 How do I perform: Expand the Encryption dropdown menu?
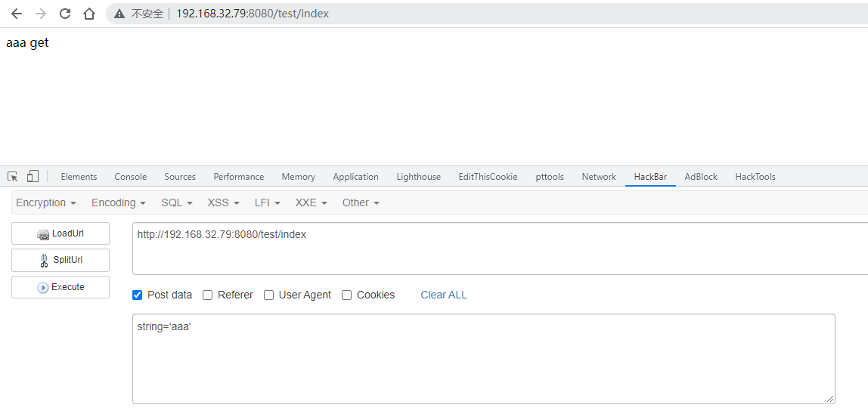46,203
